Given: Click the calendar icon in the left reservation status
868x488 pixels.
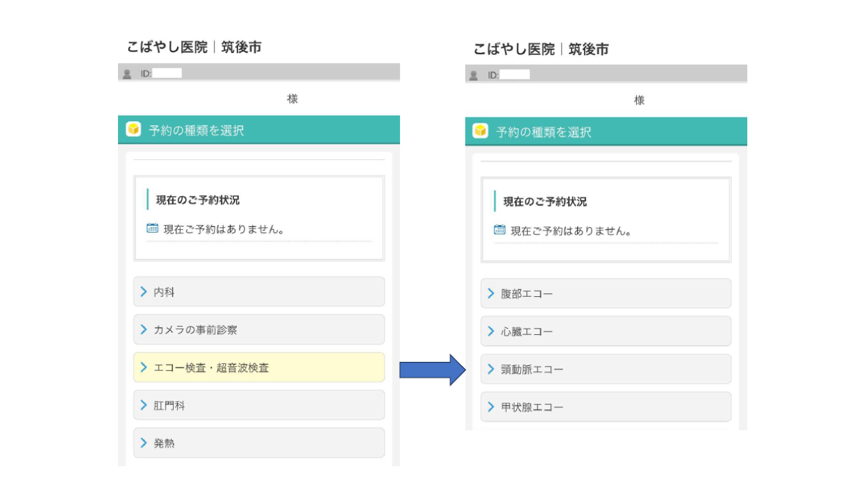Looking at the screenshot, I should click(x=153, y=228).
